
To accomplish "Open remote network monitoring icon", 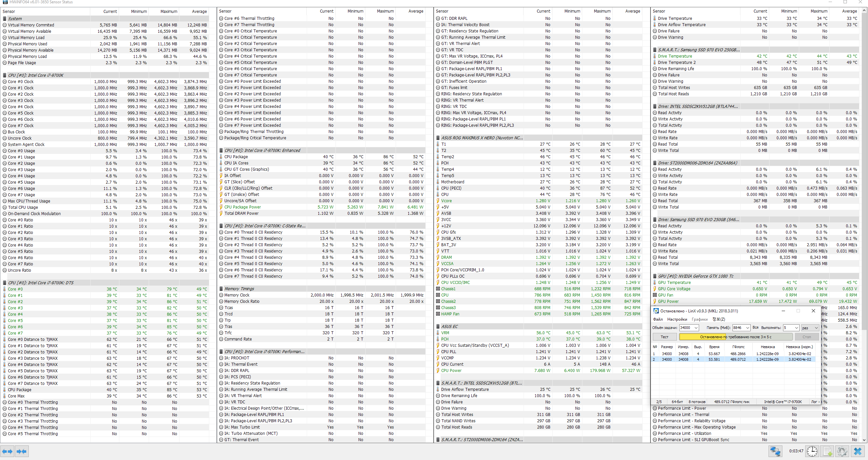I will tap(775, 451).
